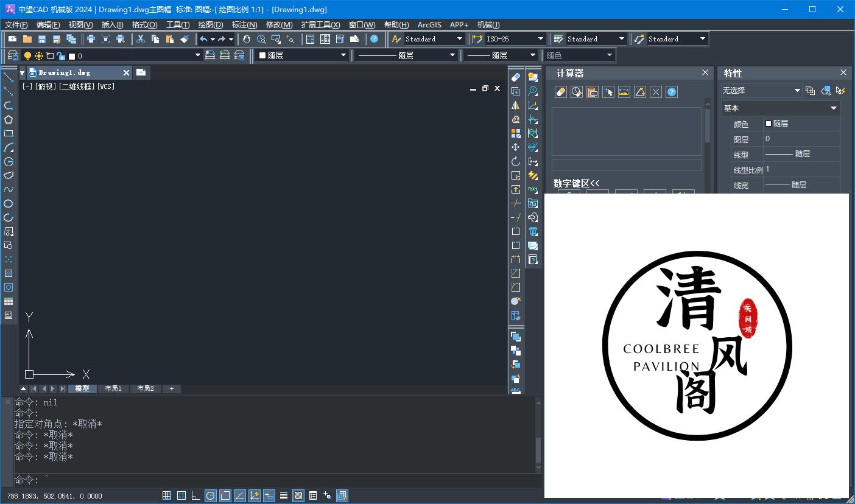Click the [俯视] view control label
Viewport: 855px width, 504px height.
tap(46, 86)
